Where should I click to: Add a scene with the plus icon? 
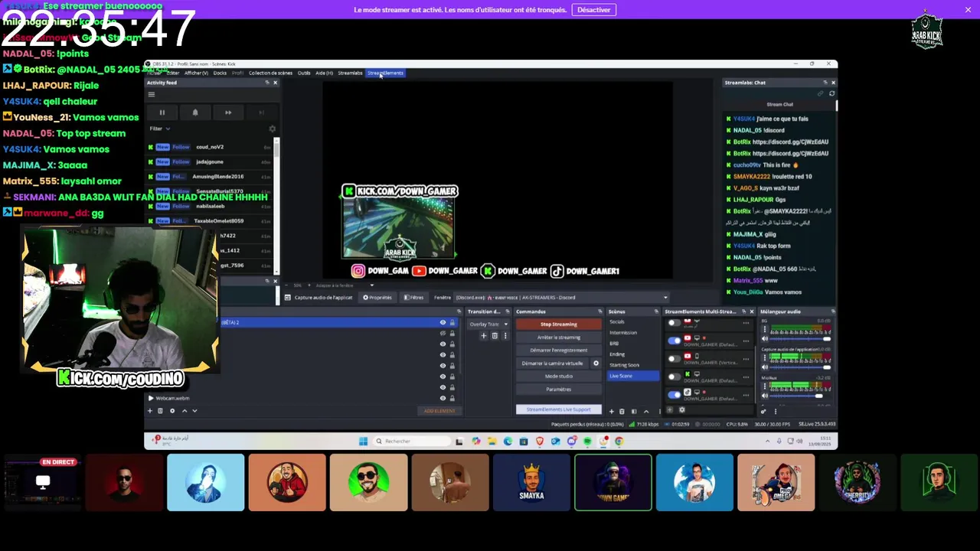click(612, 411)
